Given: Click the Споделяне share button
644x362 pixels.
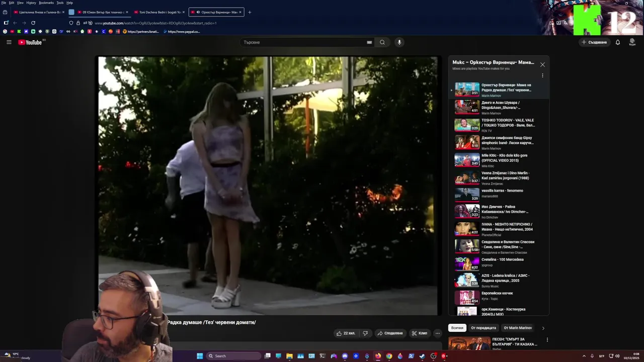Looking at the screenshot, I should [390, 333].
